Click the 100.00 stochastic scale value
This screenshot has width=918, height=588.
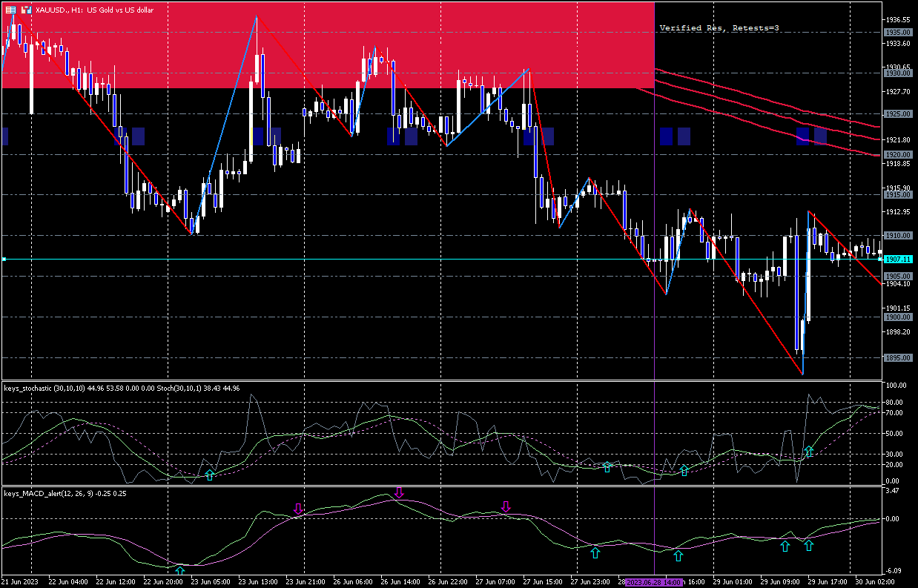[897, 386]
